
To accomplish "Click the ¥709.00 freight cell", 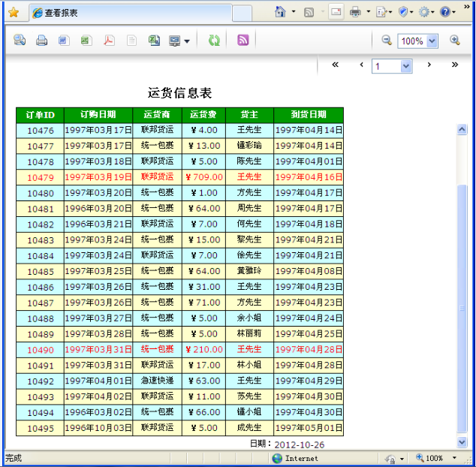I will click(203, 177).
